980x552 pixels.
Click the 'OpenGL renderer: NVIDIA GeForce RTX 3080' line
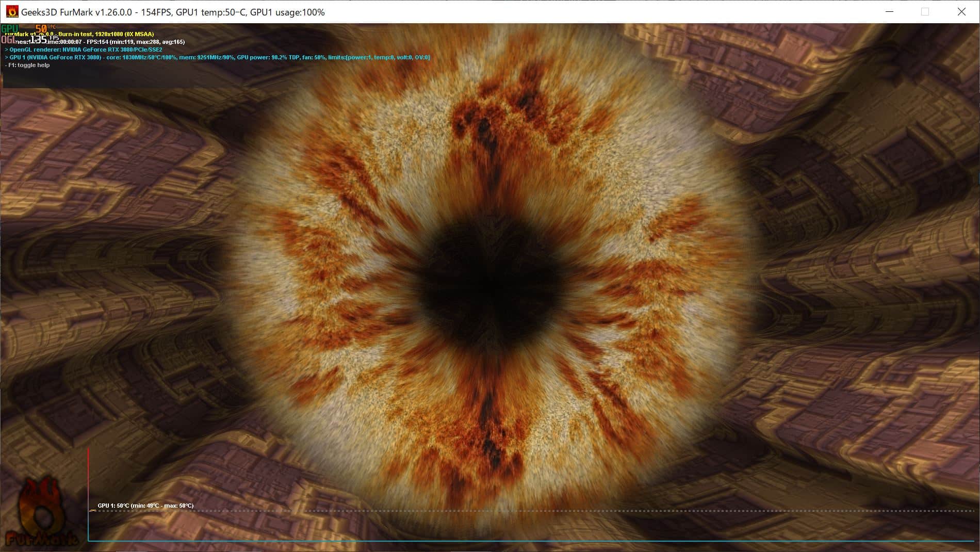tap(84, 50)
